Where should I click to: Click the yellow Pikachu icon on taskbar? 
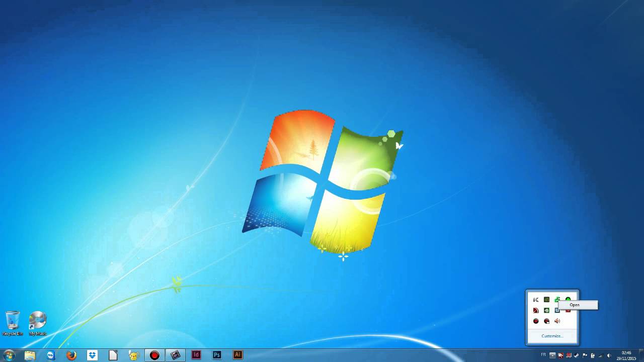pyautogui.click(x=133, y=355)
